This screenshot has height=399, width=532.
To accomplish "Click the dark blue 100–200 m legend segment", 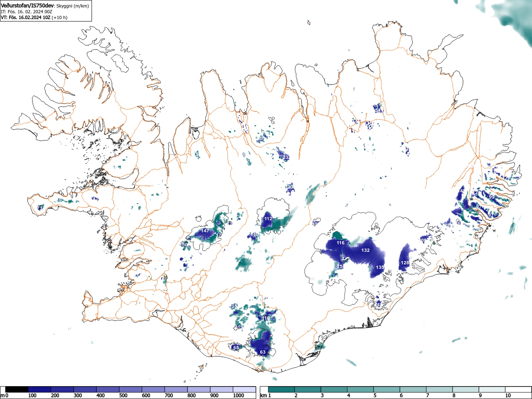I will [39, 389].
